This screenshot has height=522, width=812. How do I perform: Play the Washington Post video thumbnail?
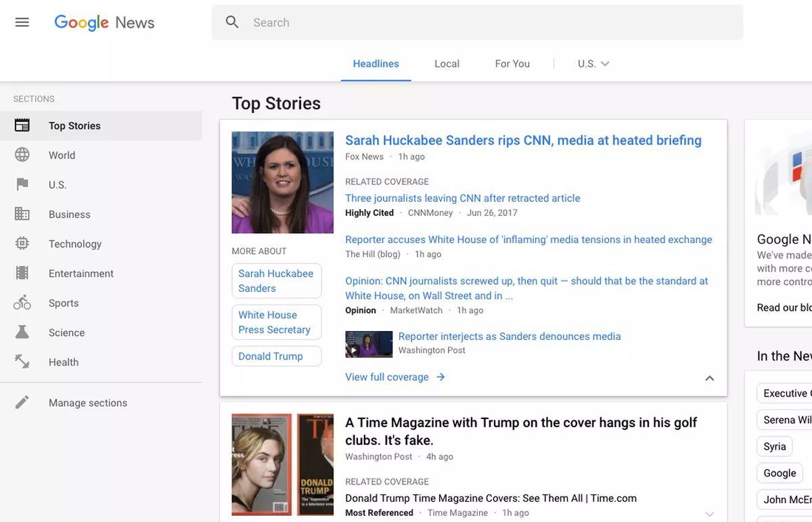coord(369,344)
